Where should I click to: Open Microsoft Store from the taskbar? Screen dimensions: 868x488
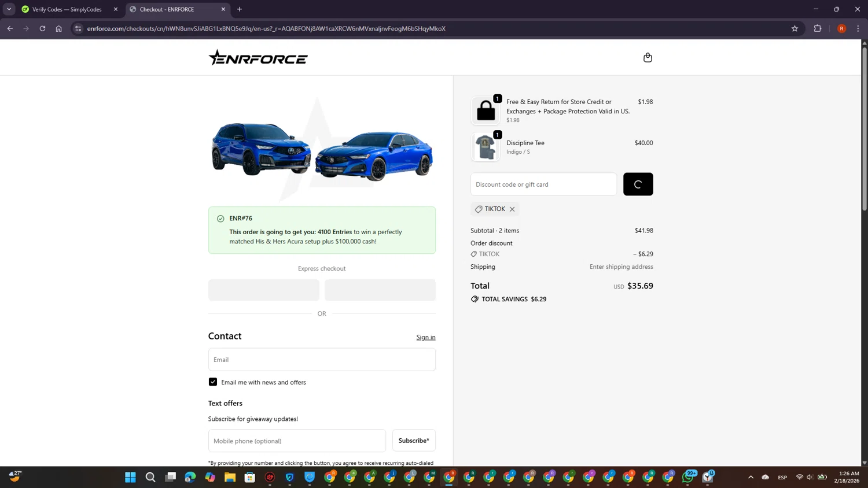pos(250,477)
